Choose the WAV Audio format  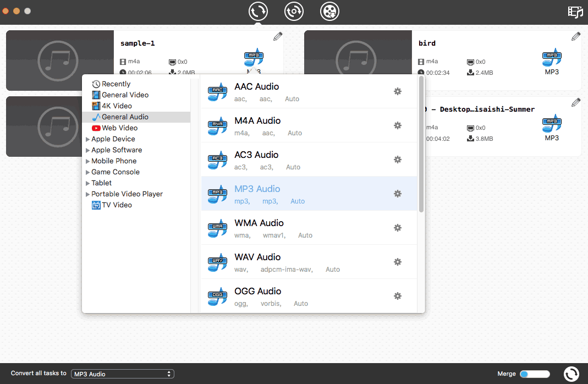[x=257, y=257]
